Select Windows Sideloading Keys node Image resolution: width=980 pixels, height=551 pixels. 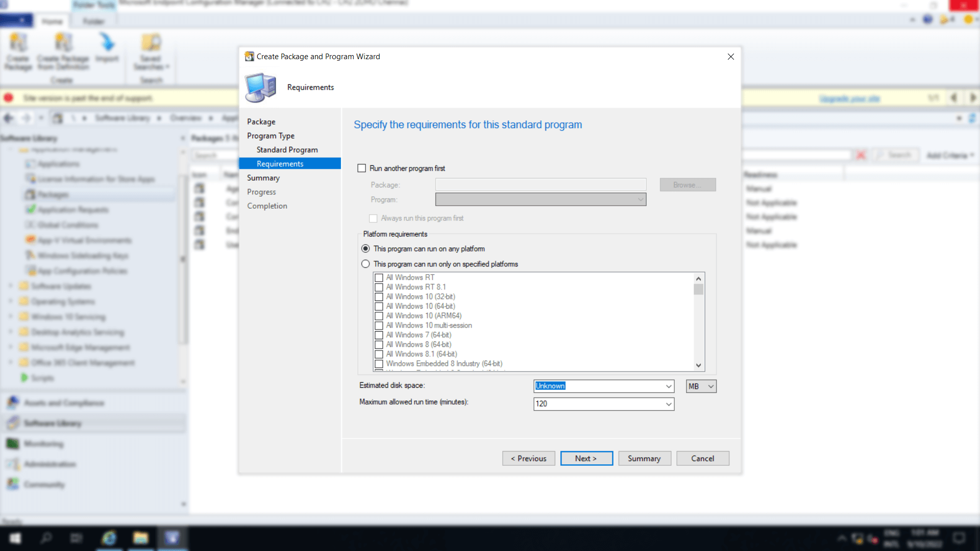coord(82,255)
